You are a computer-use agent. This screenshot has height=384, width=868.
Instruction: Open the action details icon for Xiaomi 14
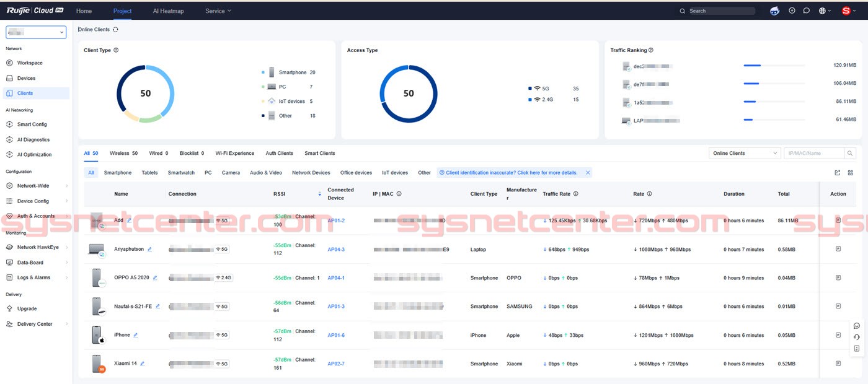click(x=838, y=364)
